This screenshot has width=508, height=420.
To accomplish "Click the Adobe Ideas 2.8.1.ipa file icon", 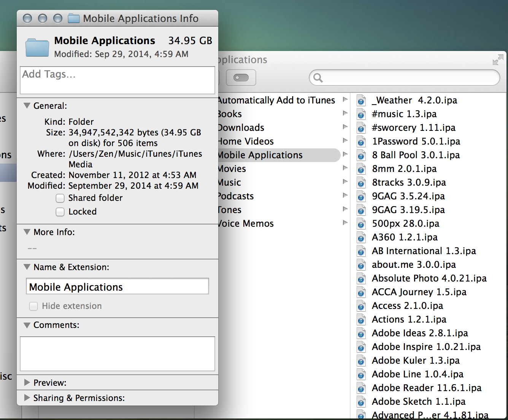I will [361, 334].
